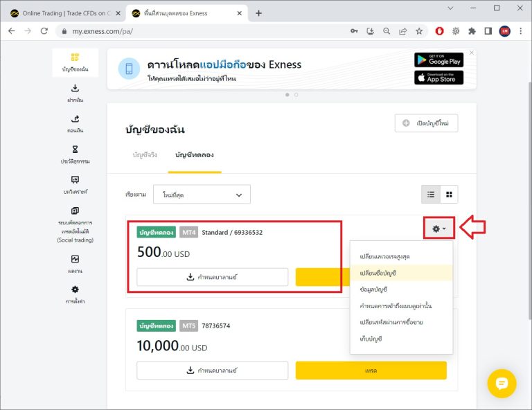
Task: Click the เปิดบัญชีใหม่ open account button
Action: (427, 123)
